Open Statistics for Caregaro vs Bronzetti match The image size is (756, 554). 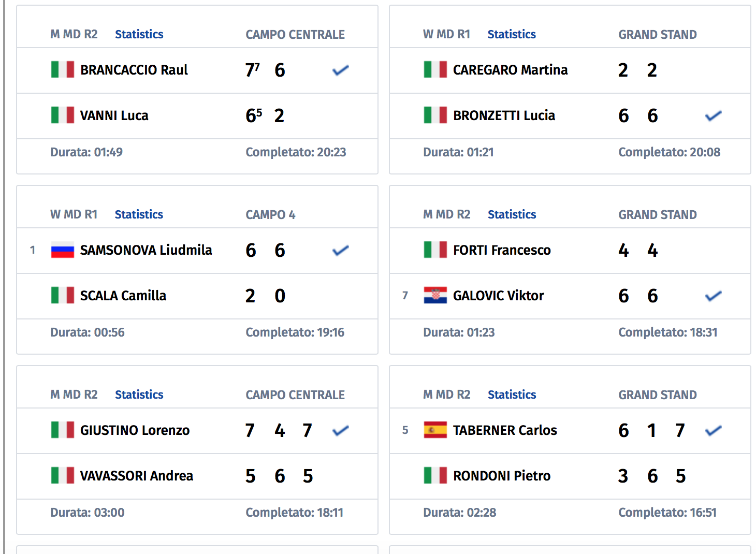click(512, 34)
